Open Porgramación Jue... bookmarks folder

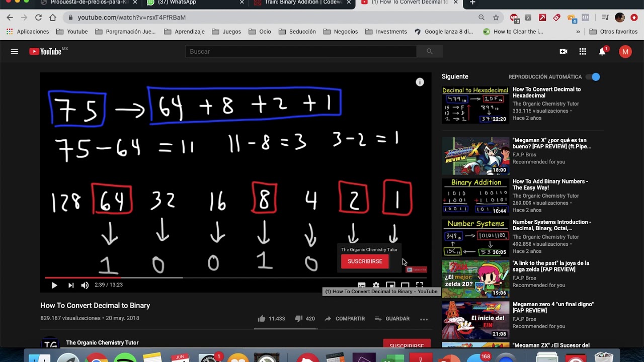[125, 31]
